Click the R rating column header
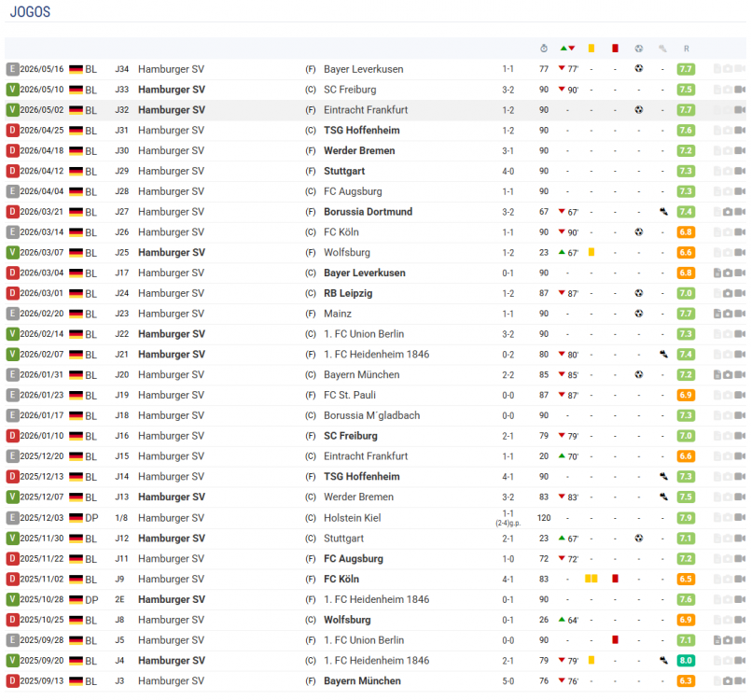This screenshot has height=700, width=751. (687, 49)
